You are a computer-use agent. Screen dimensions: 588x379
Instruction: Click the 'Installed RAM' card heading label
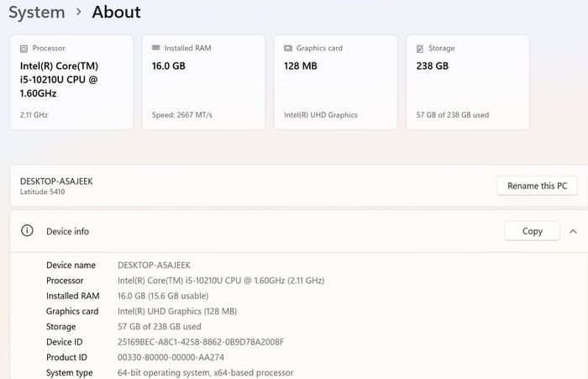click(187, 48)
